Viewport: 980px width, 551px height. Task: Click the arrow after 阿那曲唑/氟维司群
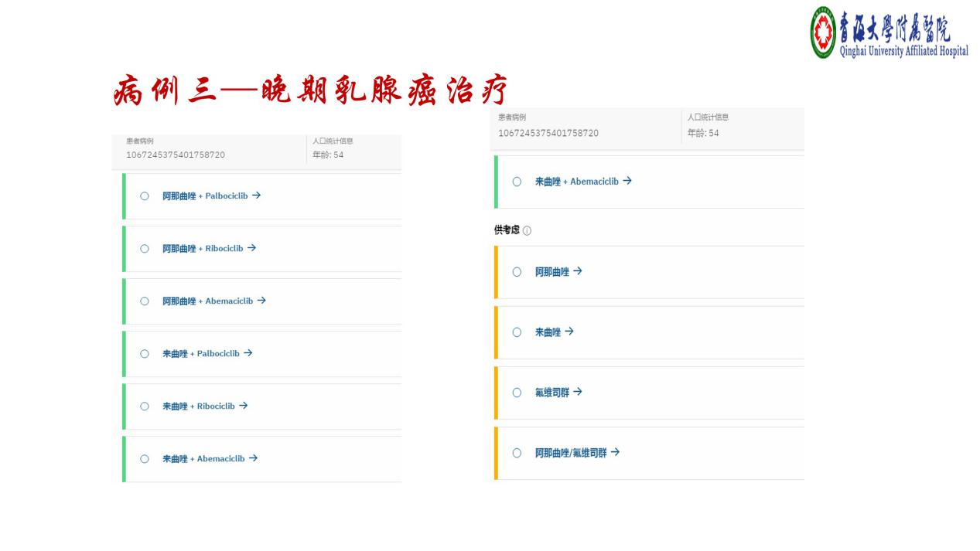pos(615,452)
